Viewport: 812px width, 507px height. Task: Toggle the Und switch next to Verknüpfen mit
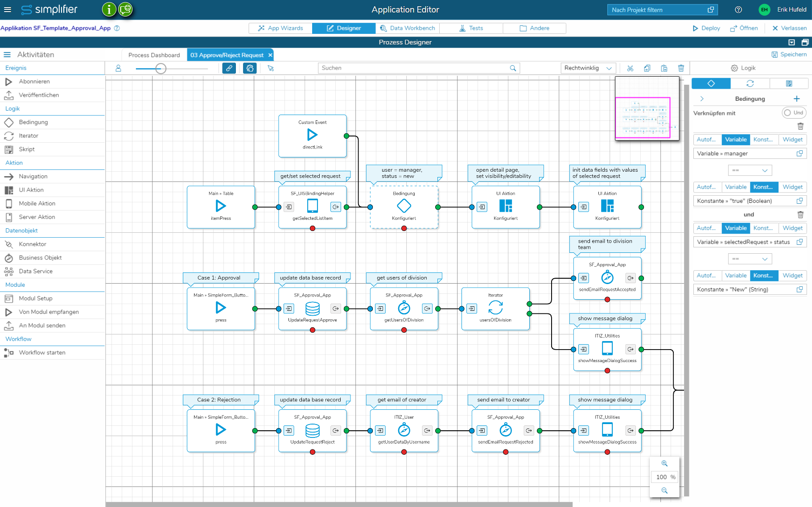[794, 112]
